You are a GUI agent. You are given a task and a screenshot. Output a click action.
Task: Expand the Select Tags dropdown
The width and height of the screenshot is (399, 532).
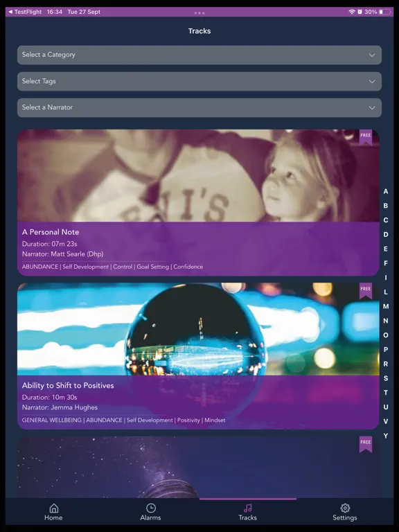[199, 82]
